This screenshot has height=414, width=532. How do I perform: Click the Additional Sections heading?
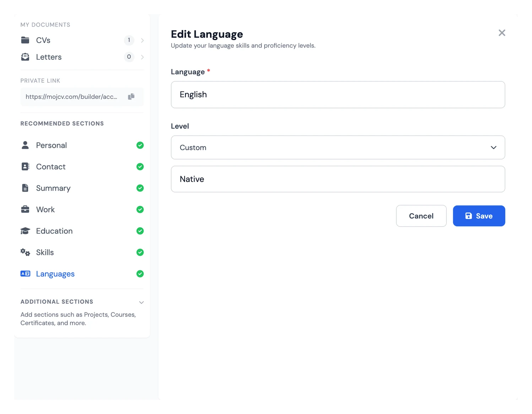(57, 302)
